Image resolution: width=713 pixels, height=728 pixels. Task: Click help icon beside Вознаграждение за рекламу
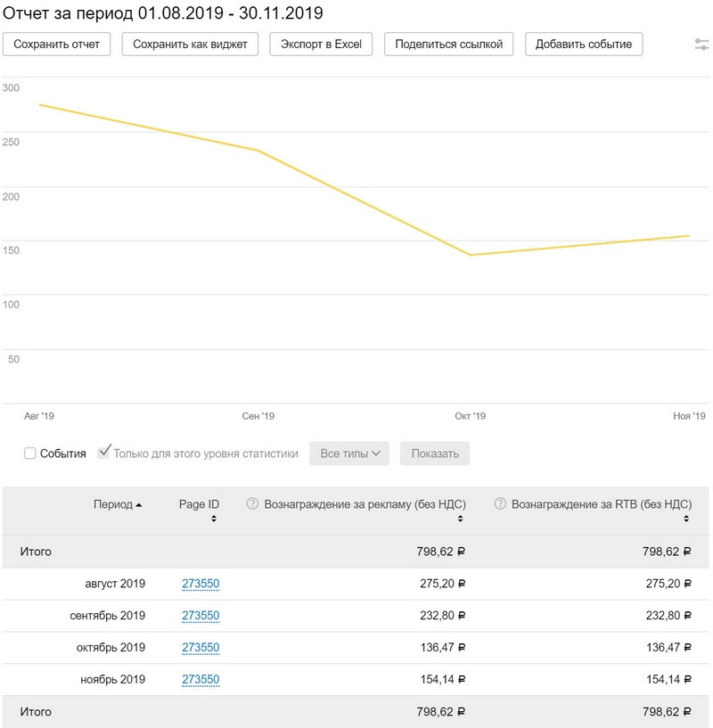click(x=252, y=503)
